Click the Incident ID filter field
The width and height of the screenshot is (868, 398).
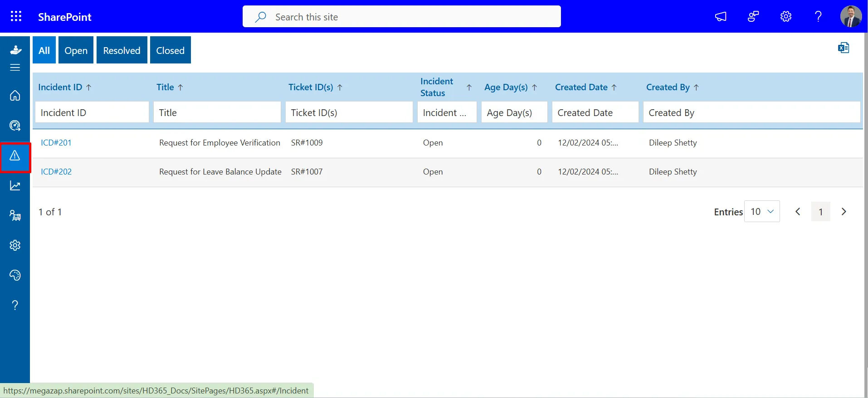pyautogui.click(x=92, y=112)
